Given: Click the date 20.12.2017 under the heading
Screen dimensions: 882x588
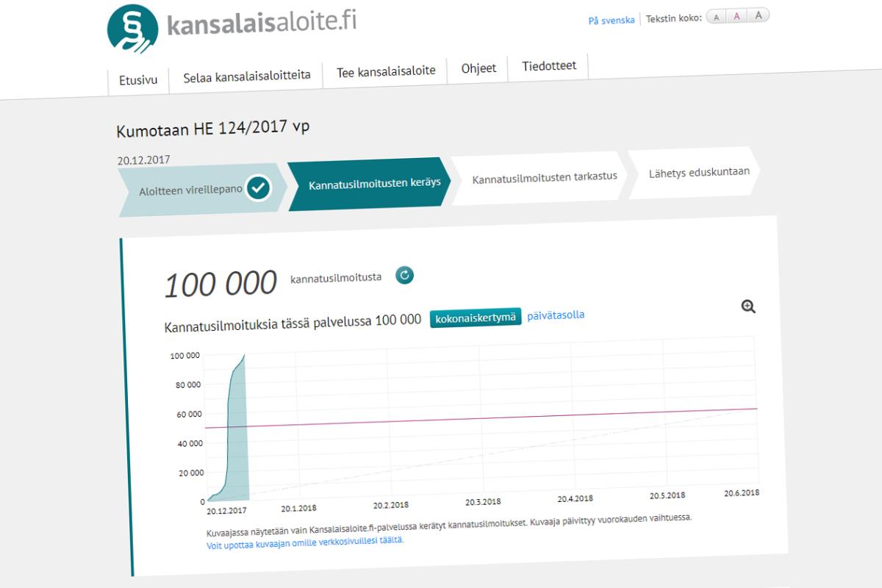Looking at the screenshot, I should click(x=144, y=159).
